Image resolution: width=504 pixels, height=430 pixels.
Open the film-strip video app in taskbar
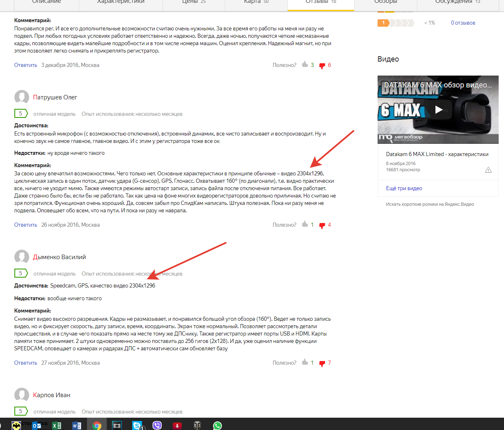(117, 425)
